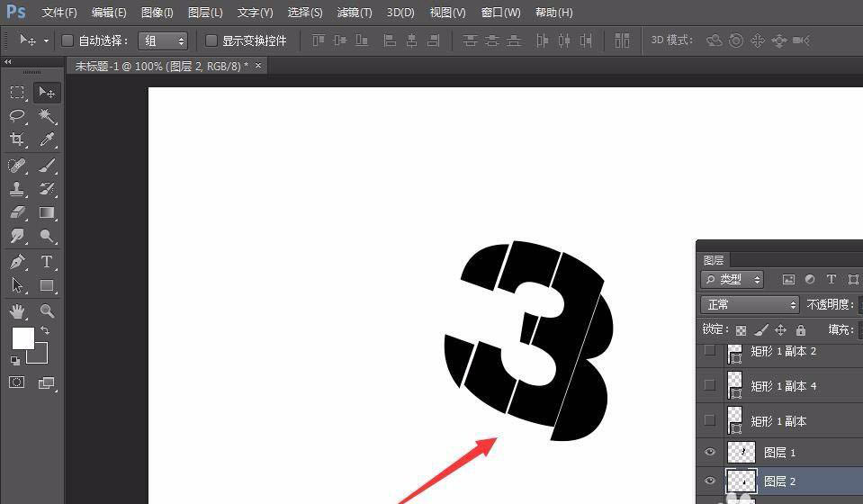
Task: Show the 矩形 1 副本 2 layer
Action: 709,350
